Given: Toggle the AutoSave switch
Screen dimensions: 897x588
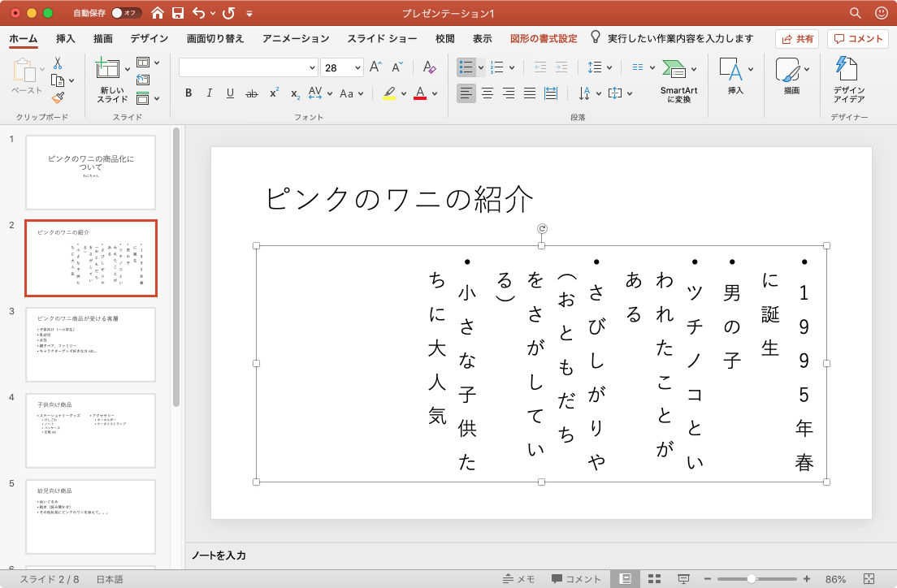Looking at the screenshot, I should [x=126, y=13].
